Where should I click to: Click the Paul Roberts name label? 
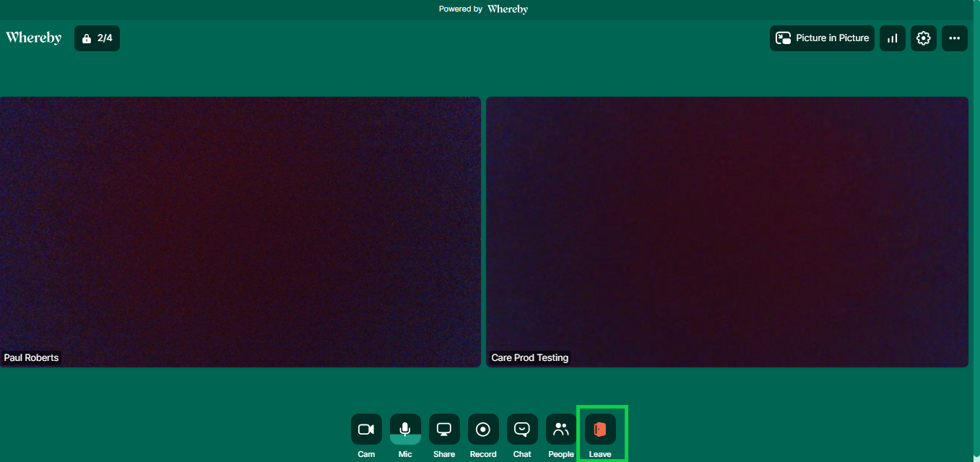[x=32, y=357]
